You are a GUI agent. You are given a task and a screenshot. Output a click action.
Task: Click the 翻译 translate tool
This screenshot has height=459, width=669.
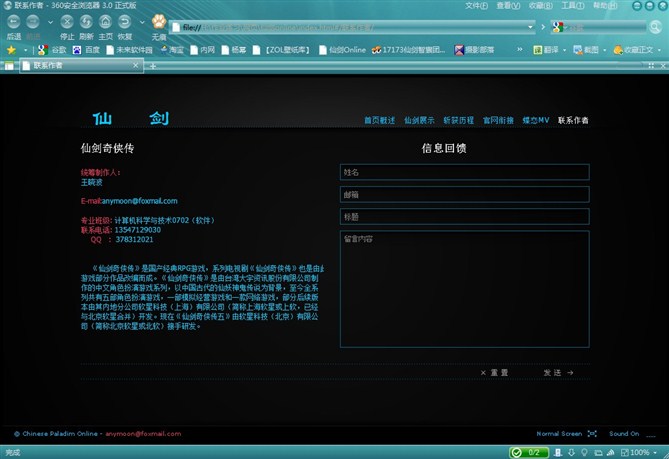point(546,50)
